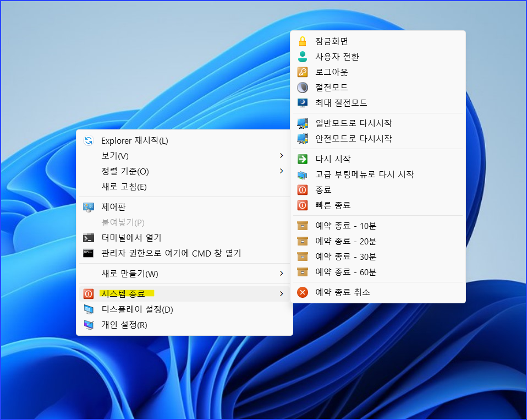Click the box icon for 예약 종료 - 20분

click(303, 241)
